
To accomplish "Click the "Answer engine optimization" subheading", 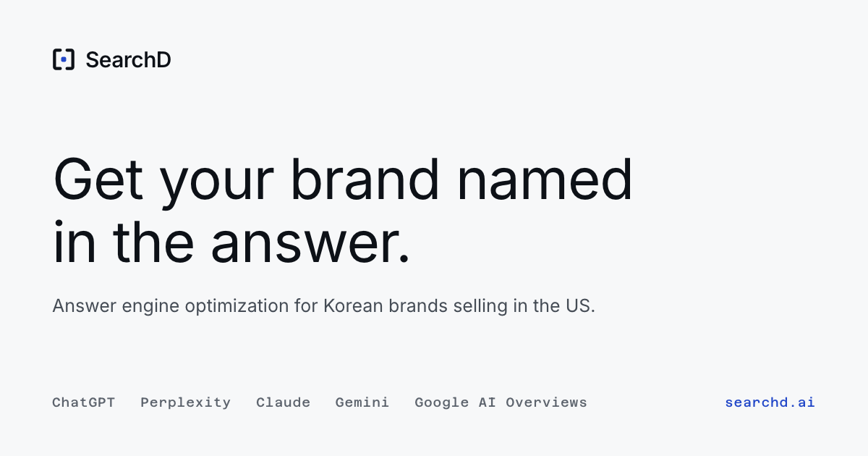I will click(323, 306).
